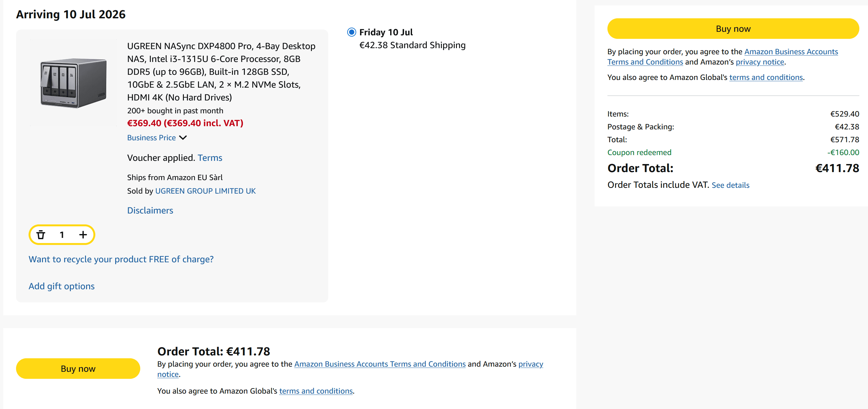Open UGREEN GROUP LIMITED UK seller page

tap(205, 191)
